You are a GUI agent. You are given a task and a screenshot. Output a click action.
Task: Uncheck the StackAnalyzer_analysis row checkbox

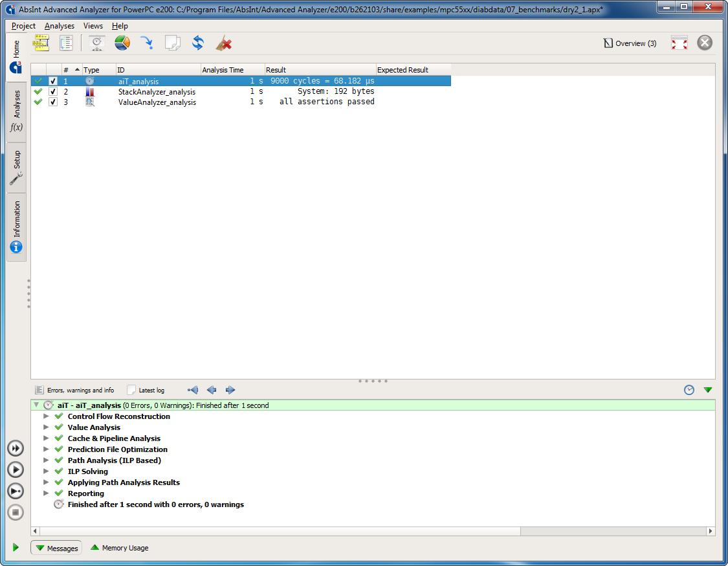point(53,91)
